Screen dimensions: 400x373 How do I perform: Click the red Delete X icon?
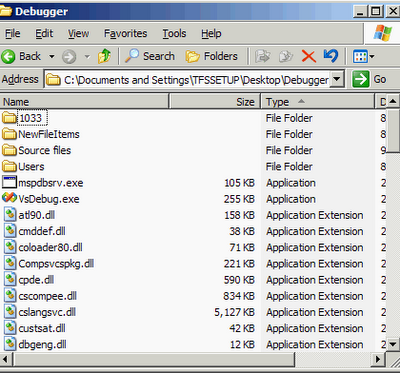pyautogui.click(x=309, y=56)
